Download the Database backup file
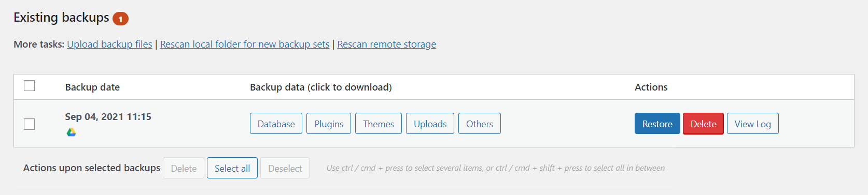 [276, 124]
